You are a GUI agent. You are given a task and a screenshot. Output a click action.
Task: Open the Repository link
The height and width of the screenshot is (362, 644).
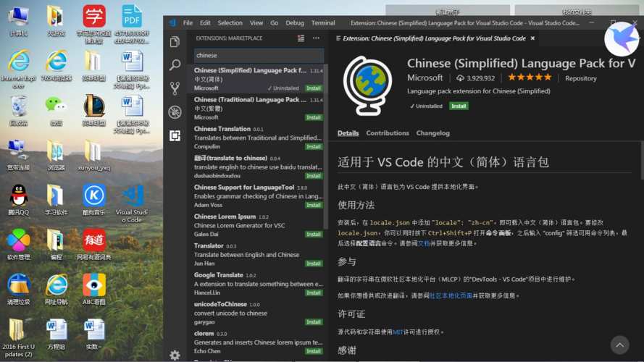click(580, 78)
